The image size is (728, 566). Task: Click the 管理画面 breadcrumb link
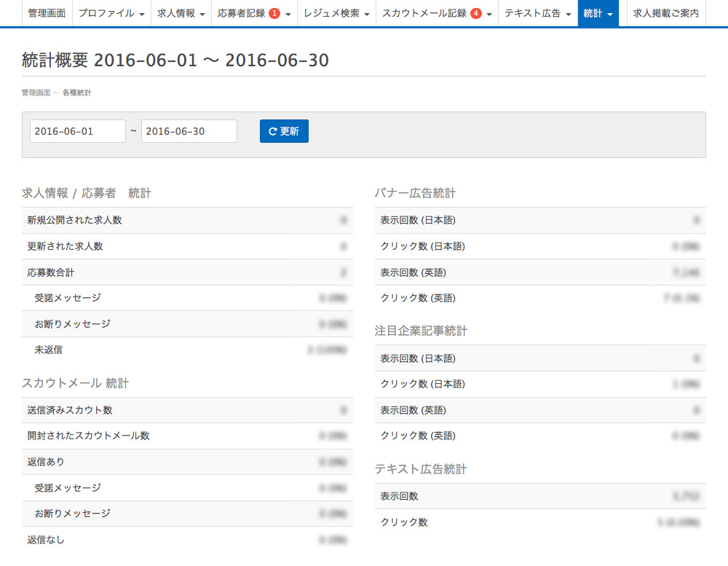(x=36, y=93)
